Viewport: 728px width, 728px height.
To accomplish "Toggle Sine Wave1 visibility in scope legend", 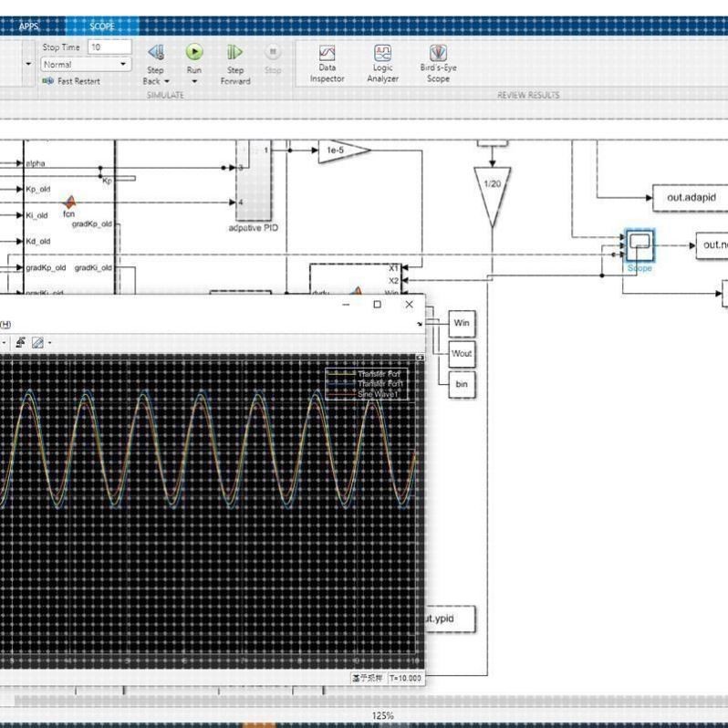I will 377,394.
